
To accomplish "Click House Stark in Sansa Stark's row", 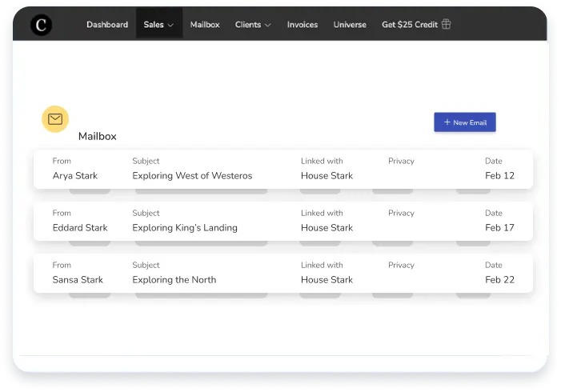I will click(327, 280).
